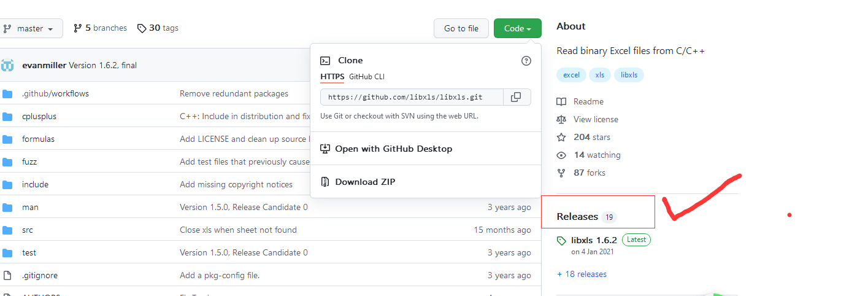Click the .gitignore file icon

pos(7,276)
